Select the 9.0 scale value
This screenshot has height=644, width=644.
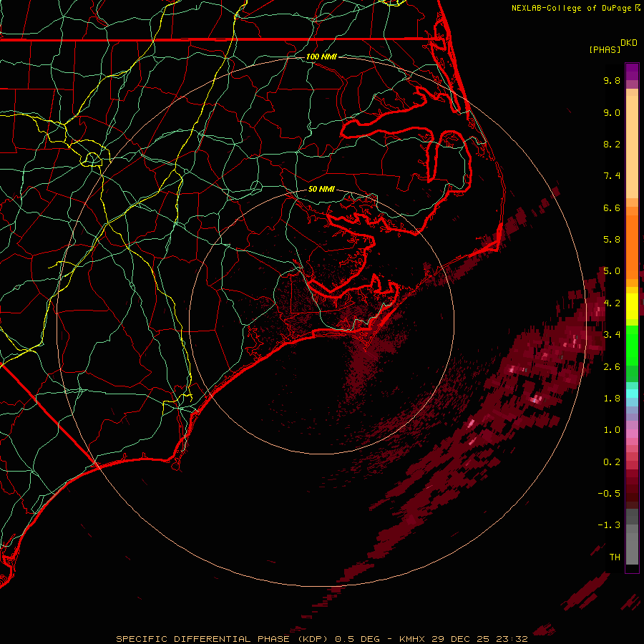[612, 112]
